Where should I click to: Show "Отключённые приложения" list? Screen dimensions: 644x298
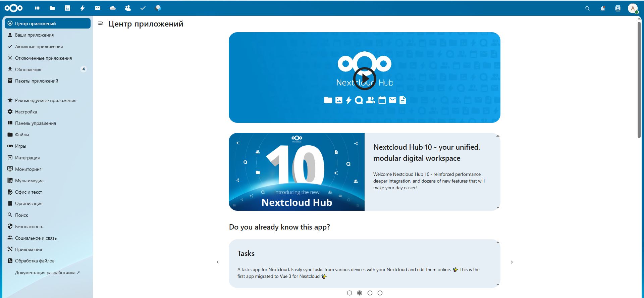(x=48, y=58)
